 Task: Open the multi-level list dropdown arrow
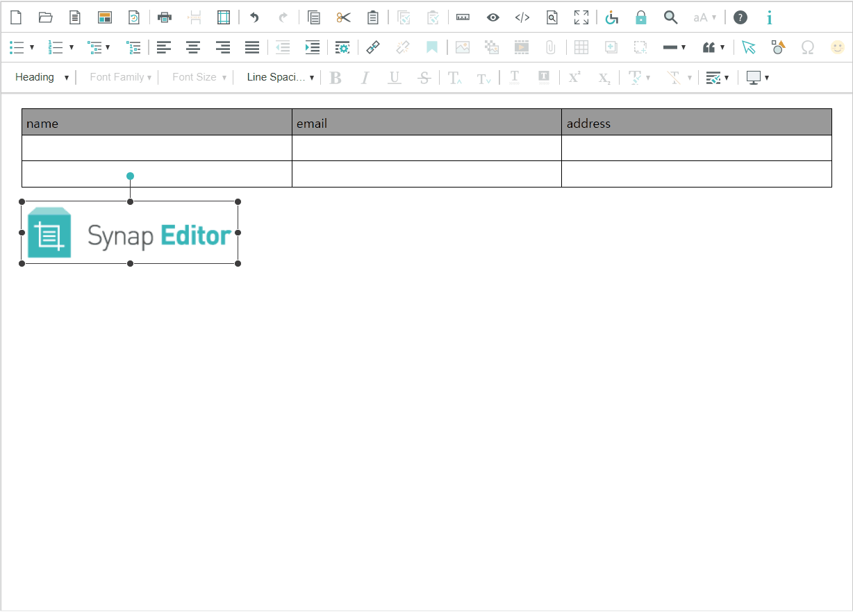[108, 47]
